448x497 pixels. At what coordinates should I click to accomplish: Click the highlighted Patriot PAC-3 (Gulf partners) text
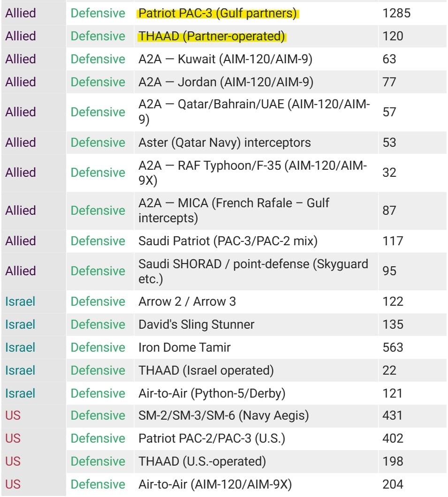[x=218, y=14]
